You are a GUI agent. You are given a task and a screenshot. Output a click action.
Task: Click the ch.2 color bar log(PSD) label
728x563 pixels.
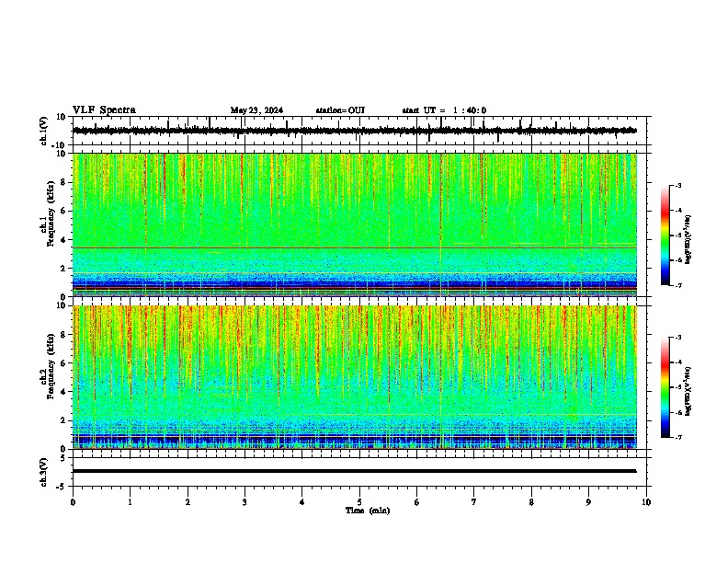click(688, 391)
